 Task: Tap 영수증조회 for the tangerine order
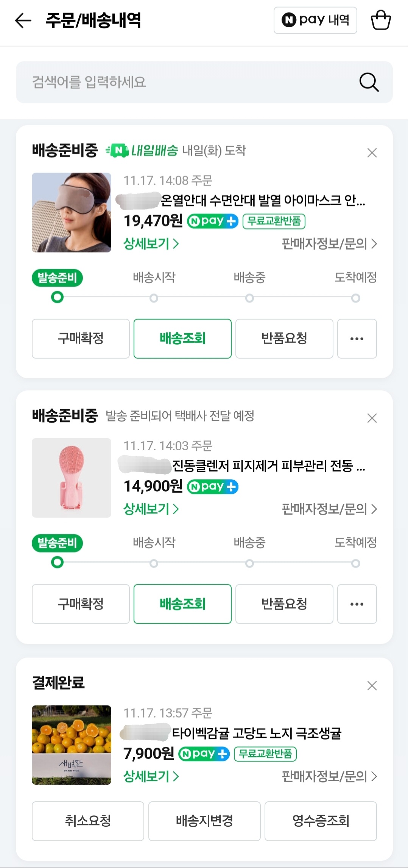pyautogui.click(x=321, y=821)
